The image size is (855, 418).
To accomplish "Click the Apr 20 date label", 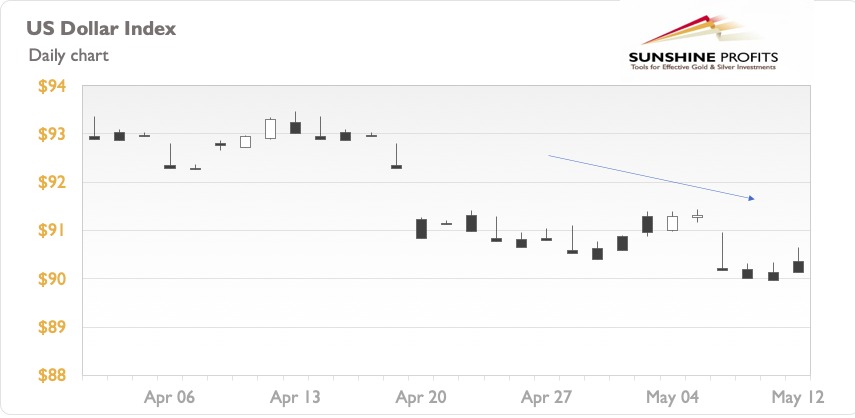I will point(420,397).
